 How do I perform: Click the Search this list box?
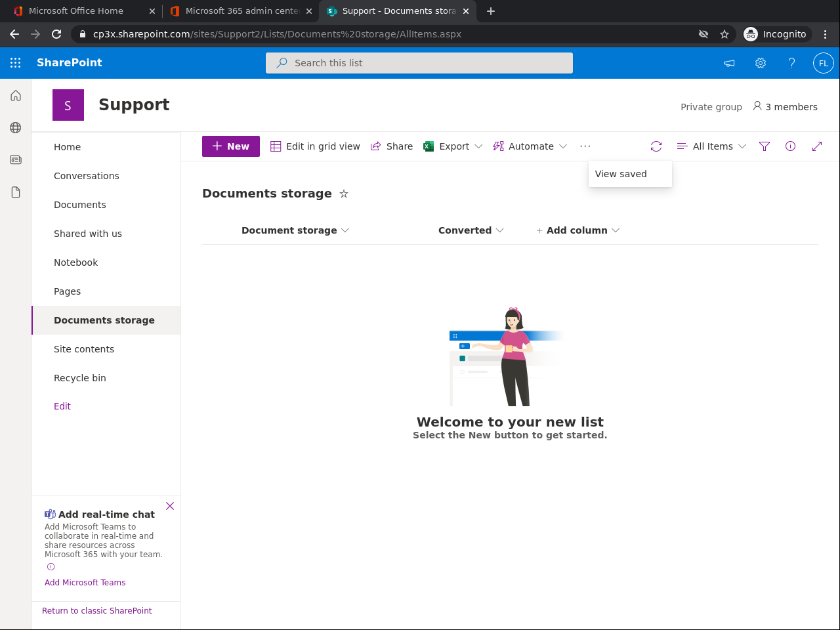[x=419, y=63]
